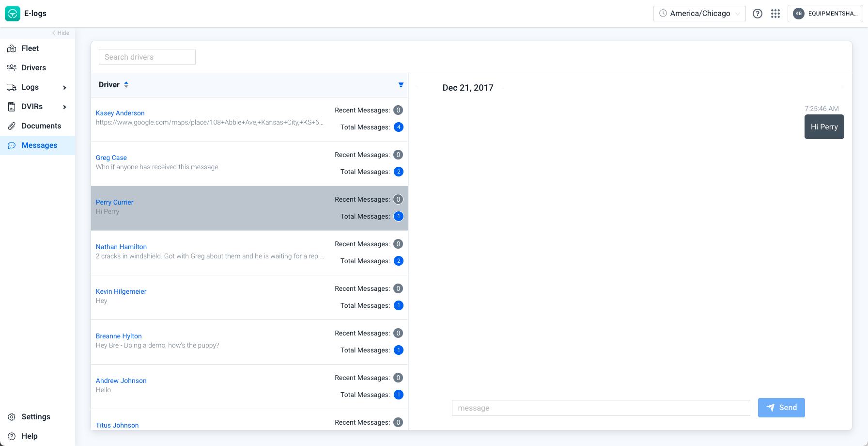Click inside the message input field
868x446 pixels.
(x=601, y=408)
